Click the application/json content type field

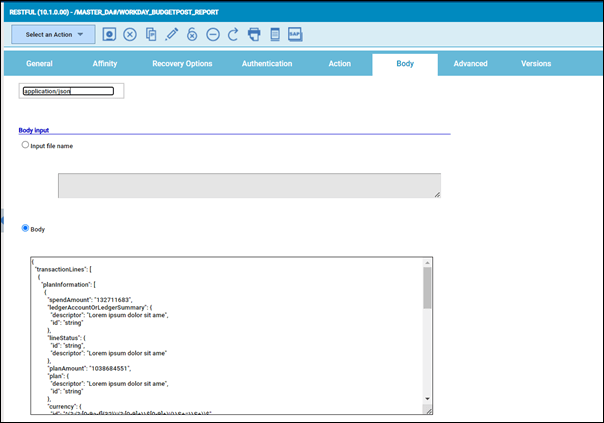coord(69,91)
